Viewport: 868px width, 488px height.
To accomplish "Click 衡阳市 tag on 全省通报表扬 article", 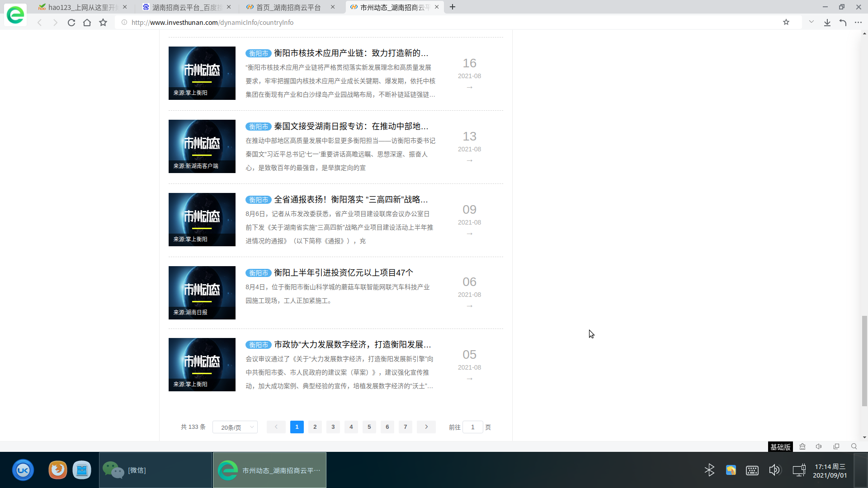I will tap(259, 200).
